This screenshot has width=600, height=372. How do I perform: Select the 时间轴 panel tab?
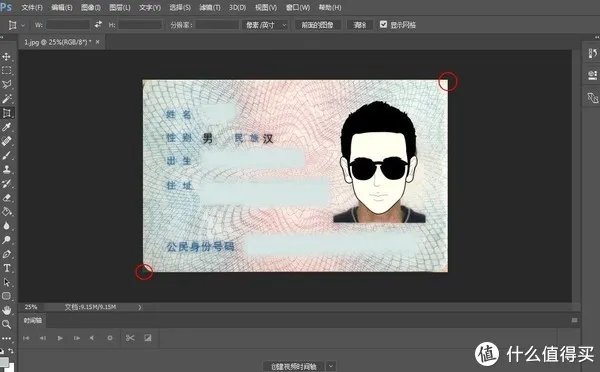coord(33,320)
